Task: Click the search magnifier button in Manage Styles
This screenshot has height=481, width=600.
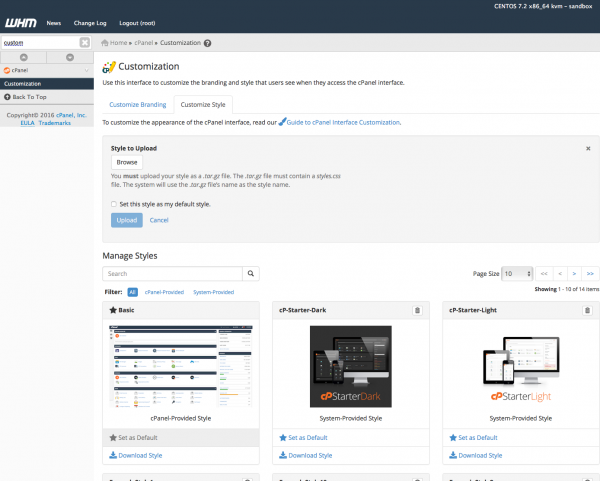Action: point(251,274)
